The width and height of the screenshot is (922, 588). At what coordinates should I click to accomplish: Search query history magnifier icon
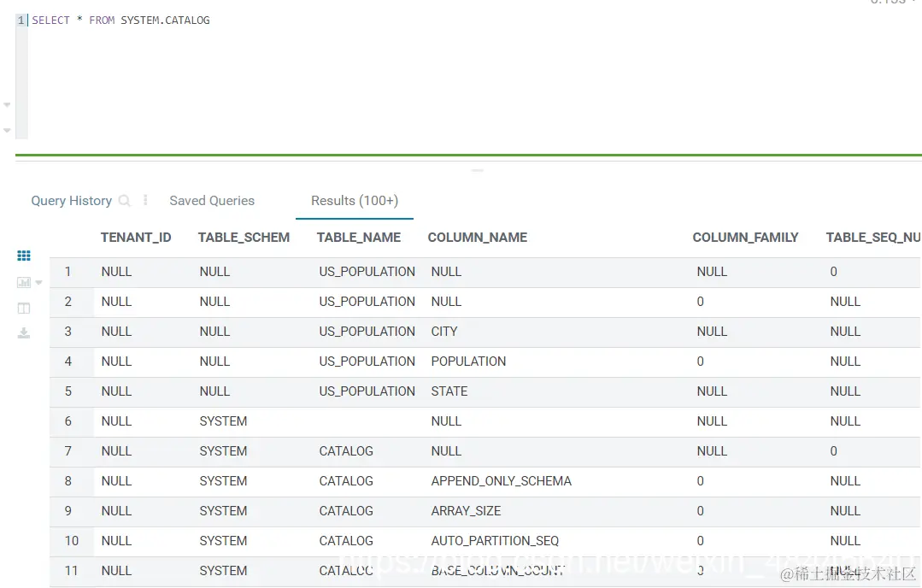pyautogui.click(x=124, y=201)
